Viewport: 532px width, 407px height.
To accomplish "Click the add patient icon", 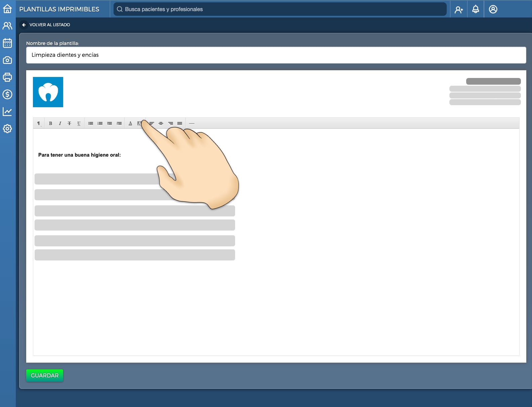I will [x=459, y=9].
